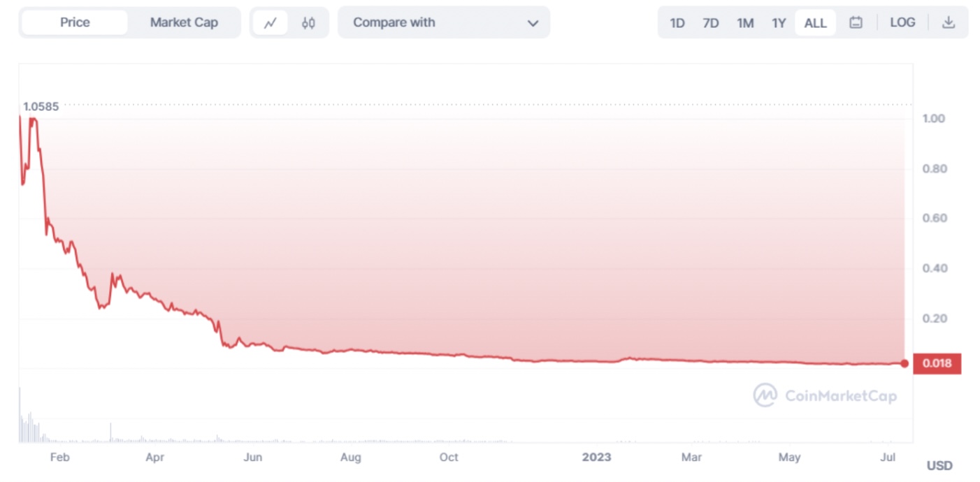The height and width of the screenshot is (482, 980).
Task: Click the 0.018 current price label
Action: coord(937,363)
